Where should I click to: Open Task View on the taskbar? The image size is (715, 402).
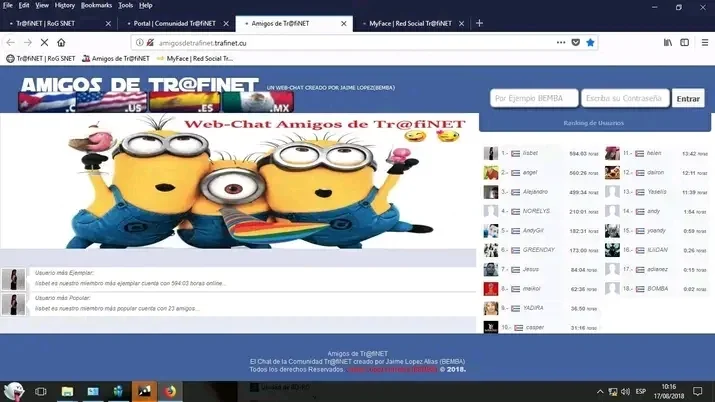tap(41, 392)
